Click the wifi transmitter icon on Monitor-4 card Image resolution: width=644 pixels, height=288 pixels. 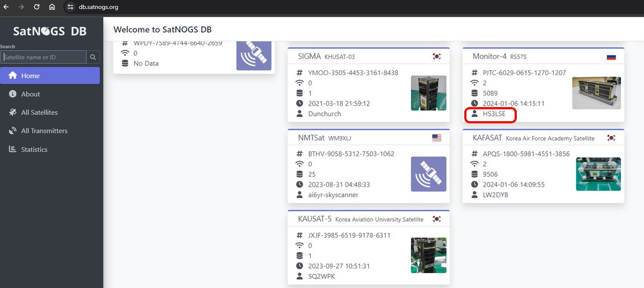pos(474,83)
